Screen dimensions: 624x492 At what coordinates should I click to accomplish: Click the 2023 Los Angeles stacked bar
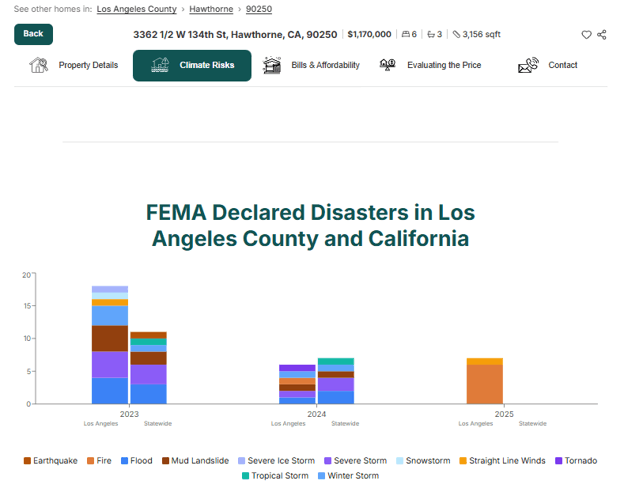coord(110,345)
